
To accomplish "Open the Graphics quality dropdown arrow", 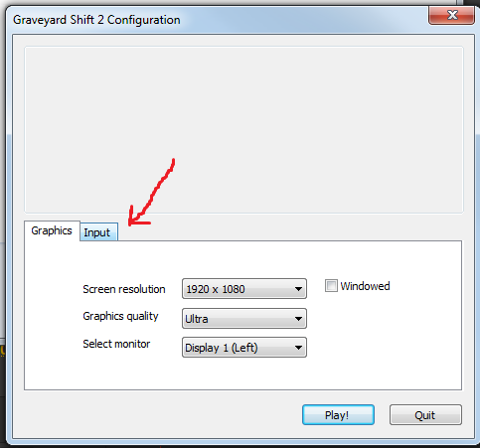I will pyautogui.click(x=298, y=319).
